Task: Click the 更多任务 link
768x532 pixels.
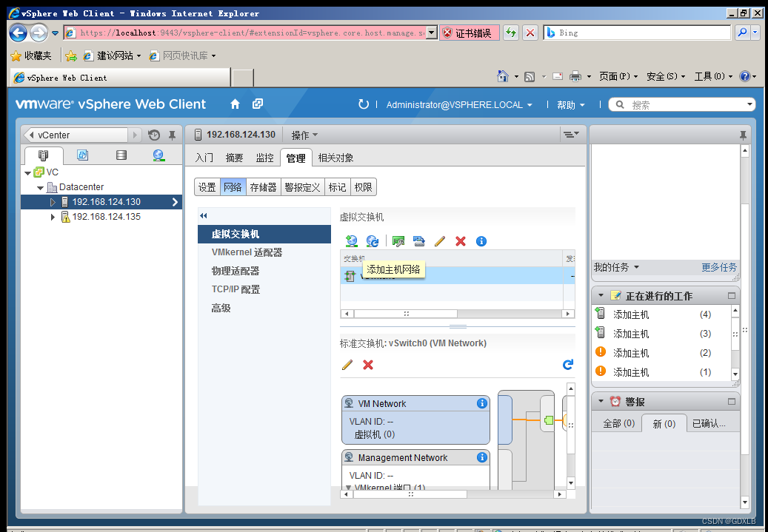Action: [x=719, y=267]
